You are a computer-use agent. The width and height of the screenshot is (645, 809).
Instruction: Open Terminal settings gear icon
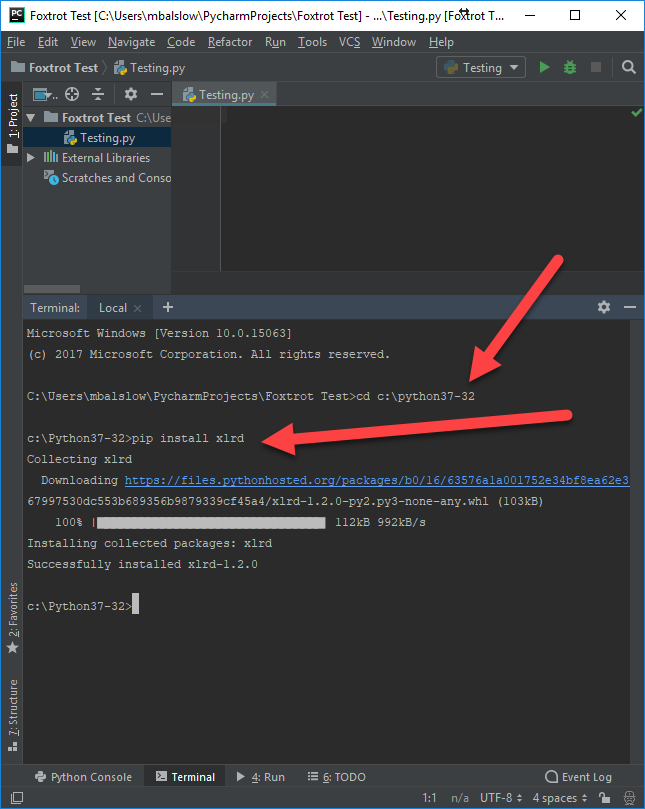click(x=604, y=308)
